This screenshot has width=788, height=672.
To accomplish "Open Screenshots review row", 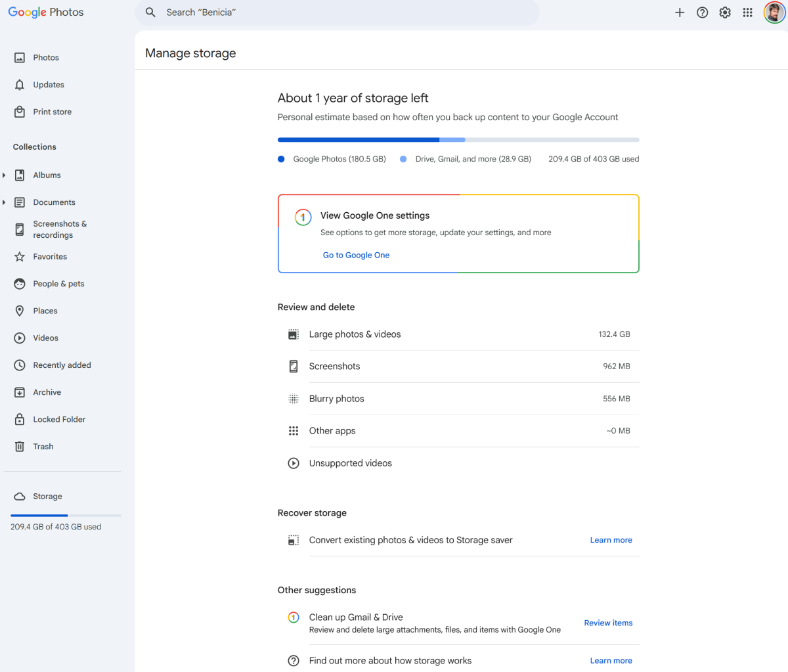I will [x=458, y=367].
